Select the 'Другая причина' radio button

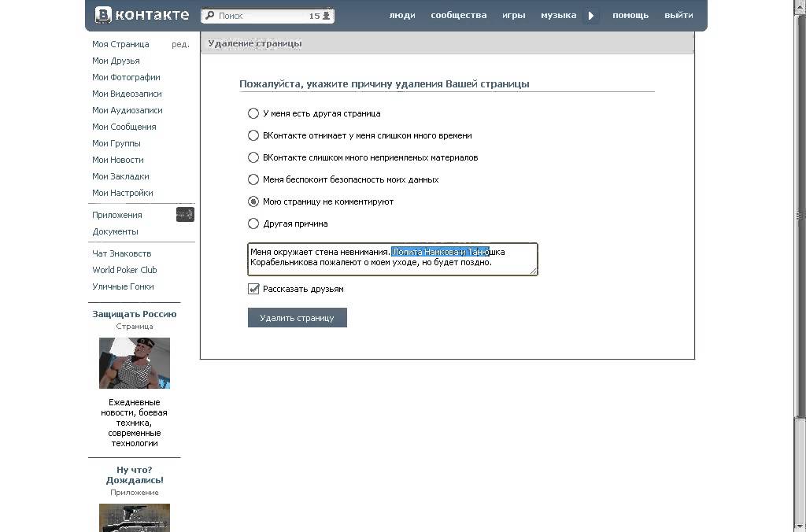click(x=253, y=224)
